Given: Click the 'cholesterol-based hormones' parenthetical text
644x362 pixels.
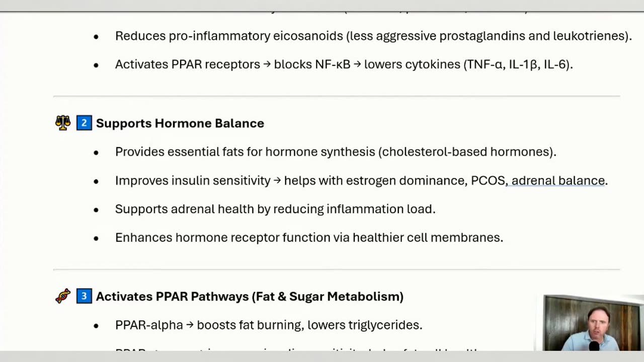Looking at the screenshot, I should (x=467, y=152).
